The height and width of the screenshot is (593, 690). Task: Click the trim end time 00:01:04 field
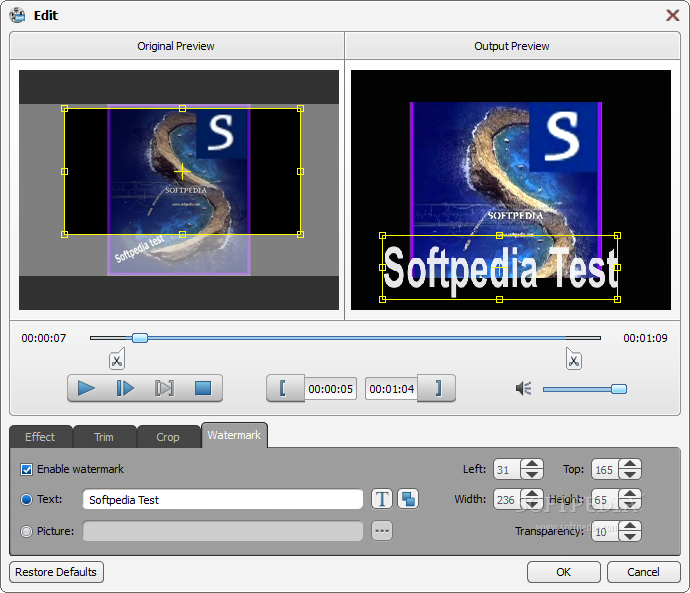(x=391, y=389)
